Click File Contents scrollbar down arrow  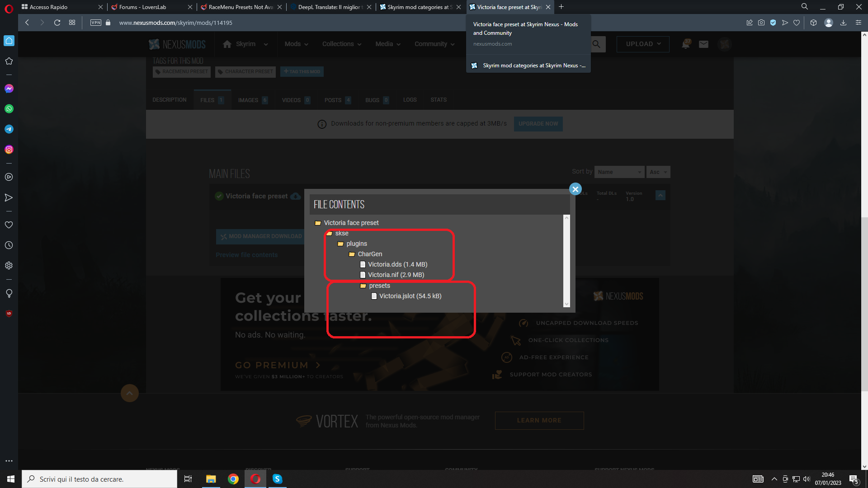coord(567,304)
